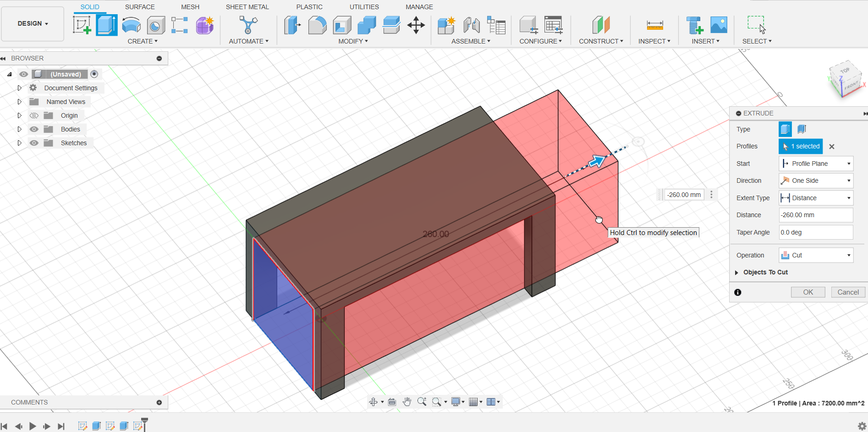Switch to the Sheet Metal tab

(247, 7)
